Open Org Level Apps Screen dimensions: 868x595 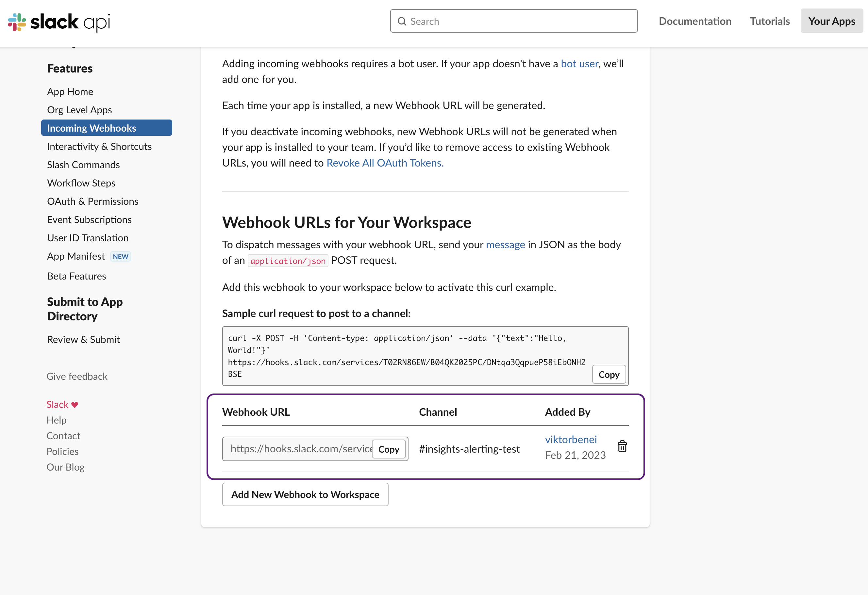79,110
